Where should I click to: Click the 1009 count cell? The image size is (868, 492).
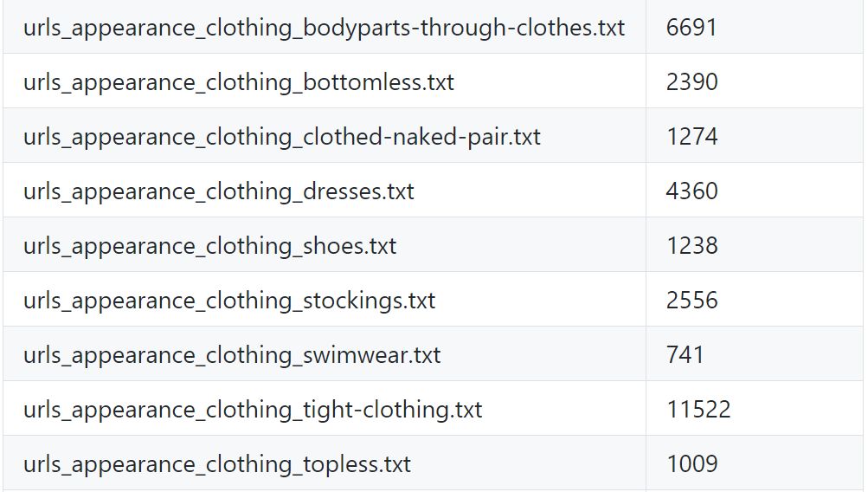pyautogui.click(x=691, y=463)
